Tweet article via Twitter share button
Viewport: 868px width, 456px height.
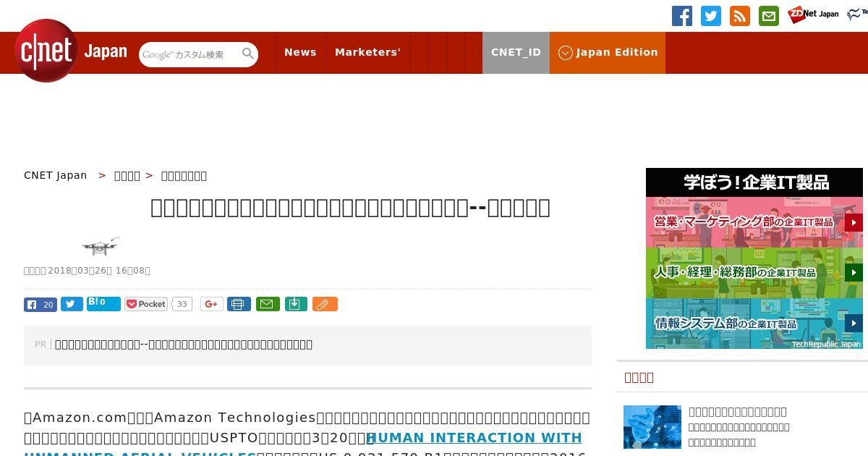coord(72,305)
